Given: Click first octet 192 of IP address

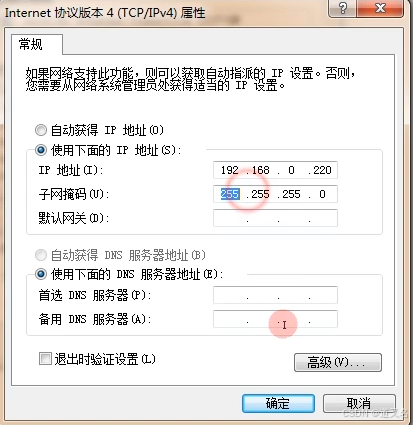Looking at the screenshot, I should (x=230, y=170).
